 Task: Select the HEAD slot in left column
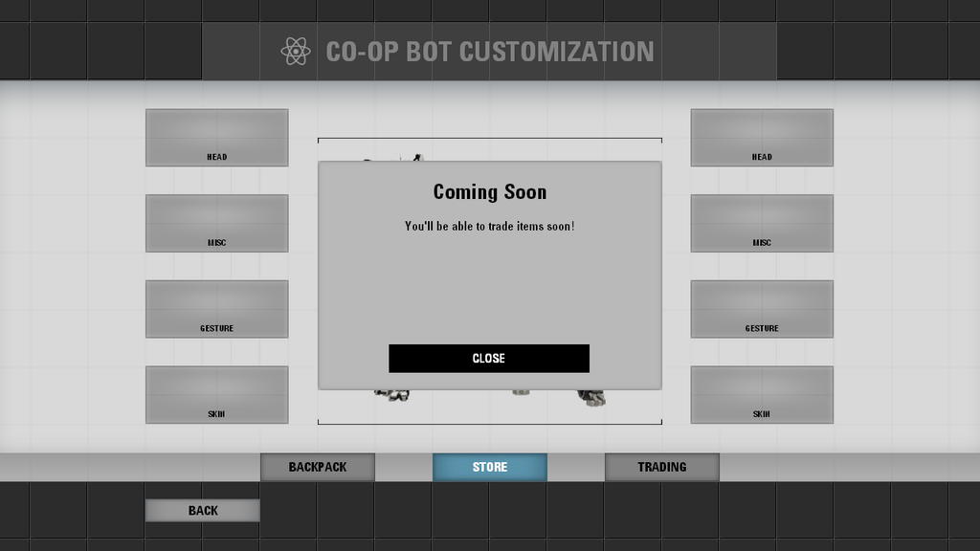point(216,138)
